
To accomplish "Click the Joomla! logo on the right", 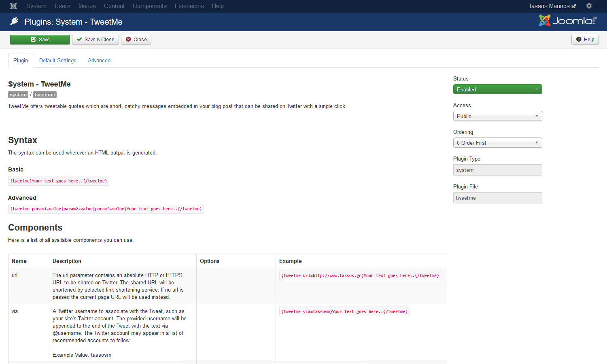I will click(x=568, y=21).
